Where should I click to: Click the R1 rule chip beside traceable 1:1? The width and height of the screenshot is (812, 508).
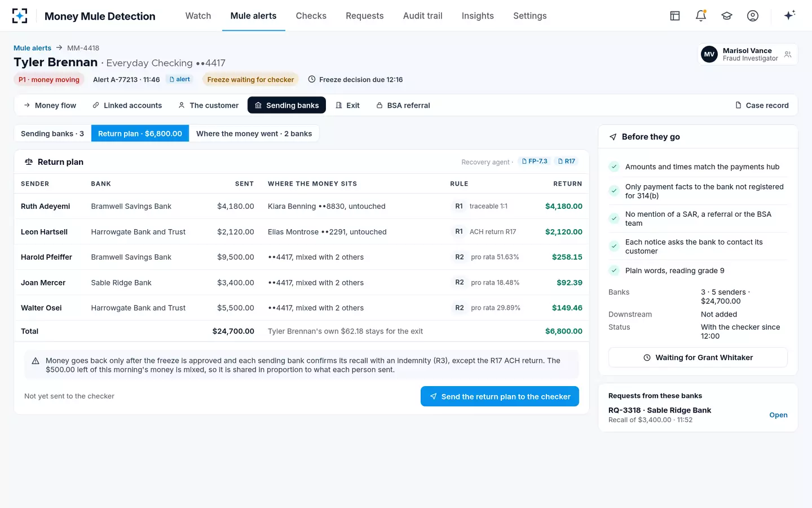click(x=459, y=206)
